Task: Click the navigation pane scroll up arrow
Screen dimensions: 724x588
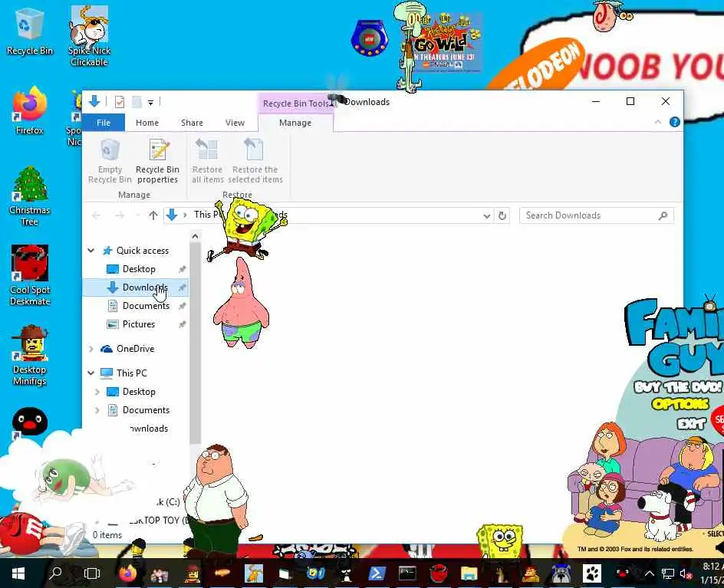Action: pos(195,236)
